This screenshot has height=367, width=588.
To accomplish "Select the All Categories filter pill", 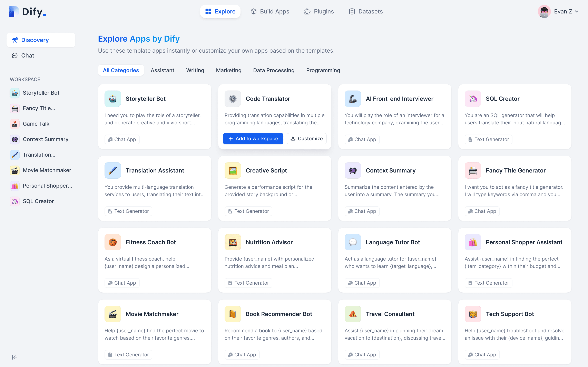I will point(121,70).
